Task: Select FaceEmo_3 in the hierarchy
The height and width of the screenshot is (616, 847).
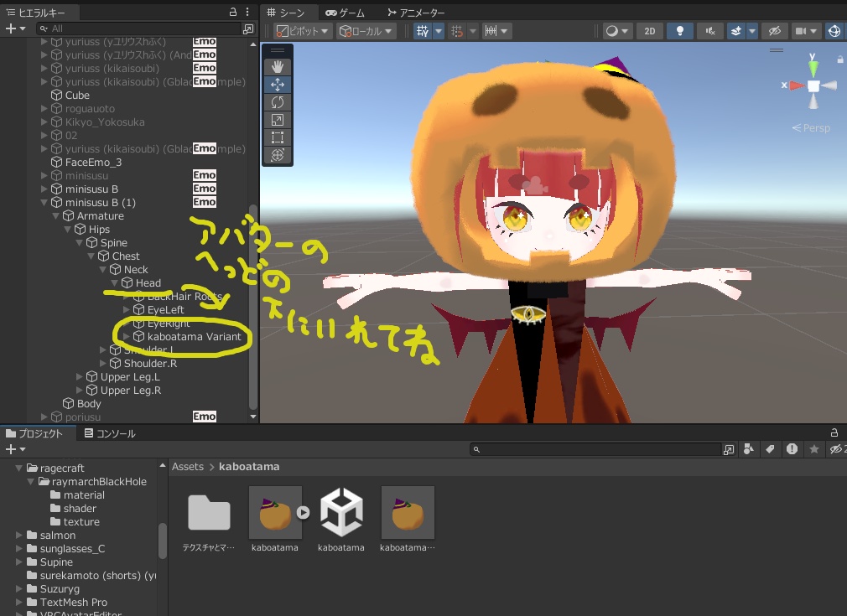Action: pos(93,162)
